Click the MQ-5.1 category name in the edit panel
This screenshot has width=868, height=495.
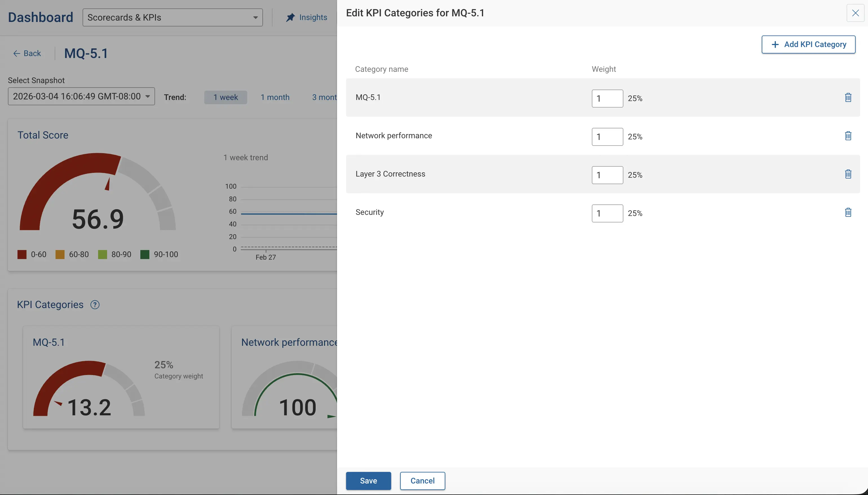point(368,97)
